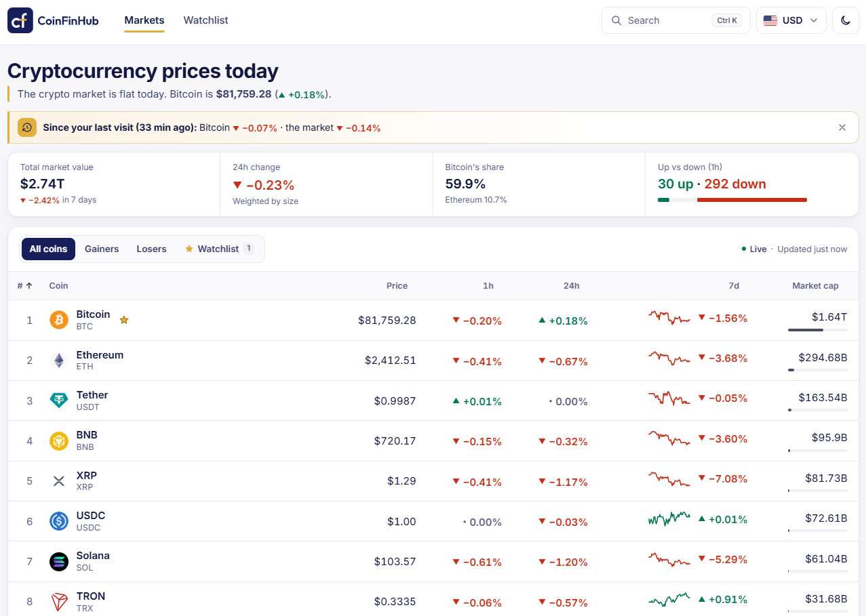The width and height of the screenshot is (866, 616).
Task: Click 'Updated just now' status text
Action: point(812,249)
